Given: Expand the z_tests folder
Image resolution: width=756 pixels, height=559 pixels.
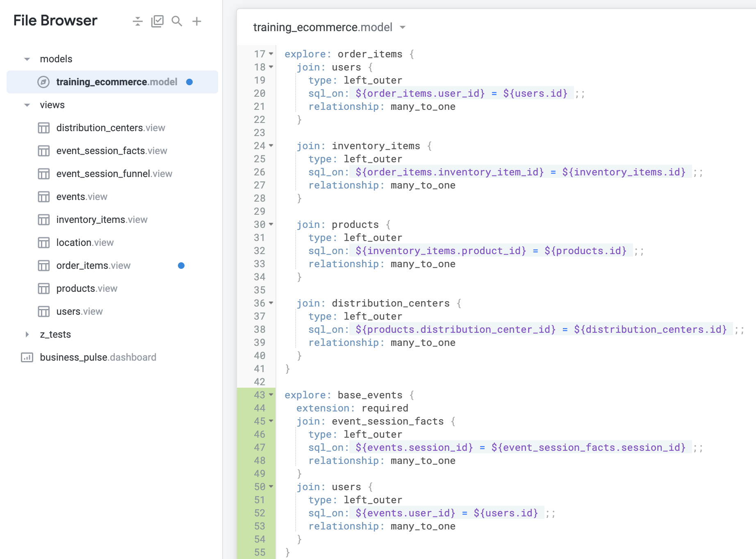Looking at the screenshot, I should 27,334.
